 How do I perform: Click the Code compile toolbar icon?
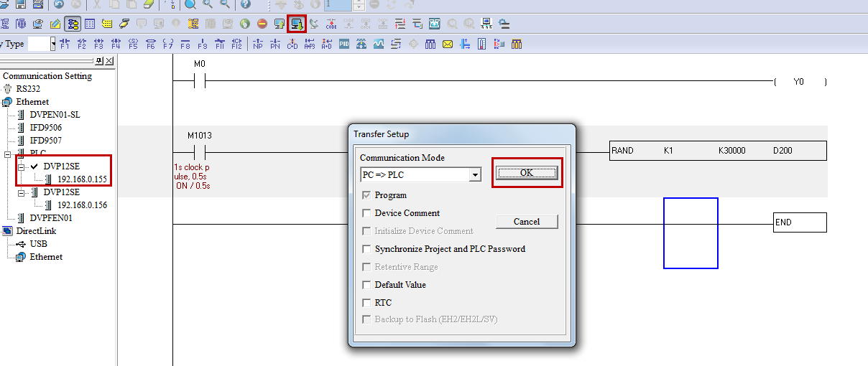pyautogui.click(x=331, y=24)
